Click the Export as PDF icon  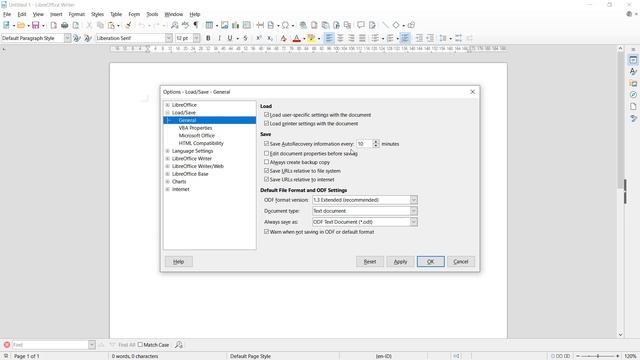tap(53, 25)
